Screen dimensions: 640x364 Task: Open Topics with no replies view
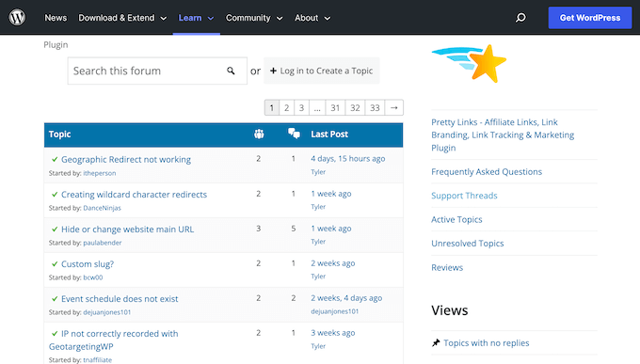(487, 342)
